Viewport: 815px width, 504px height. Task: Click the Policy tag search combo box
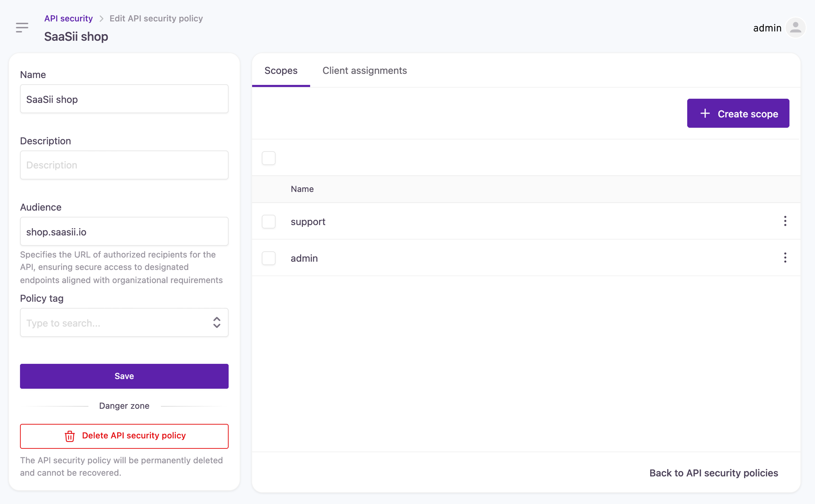point(114,322)
